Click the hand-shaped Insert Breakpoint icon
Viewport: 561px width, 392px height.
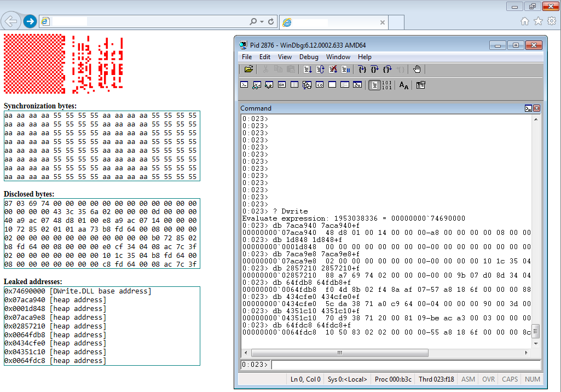point(417,70)
